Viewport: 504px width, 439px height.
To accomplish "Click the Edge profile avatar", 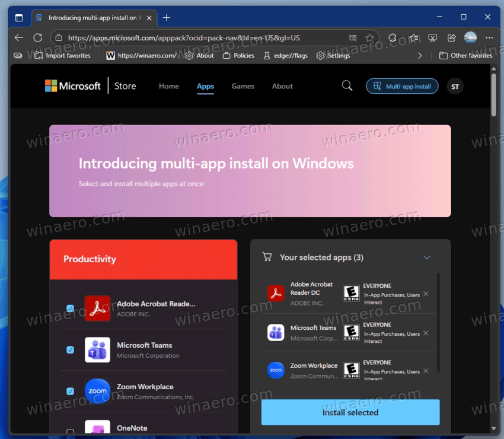I will [470, 37].
